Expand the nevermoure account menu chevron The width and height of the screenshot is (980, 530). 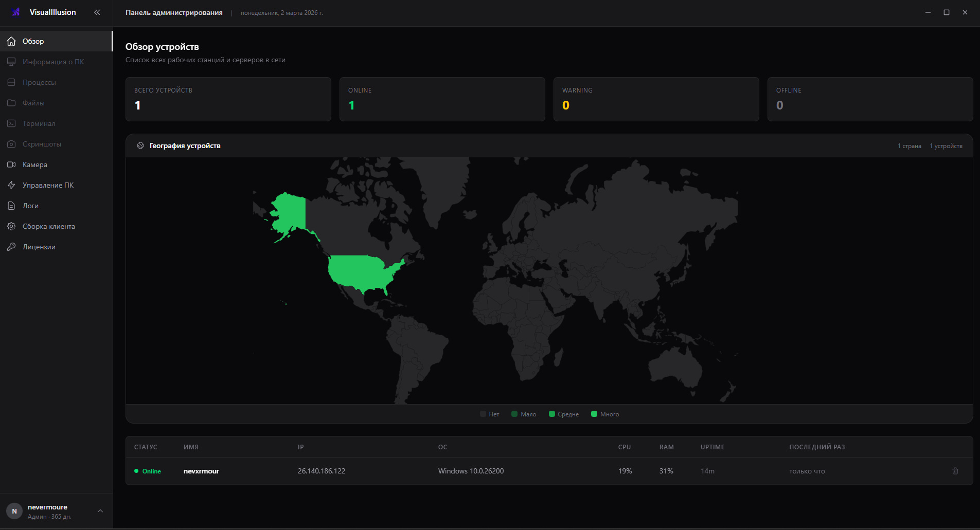[x=100, y=511]
